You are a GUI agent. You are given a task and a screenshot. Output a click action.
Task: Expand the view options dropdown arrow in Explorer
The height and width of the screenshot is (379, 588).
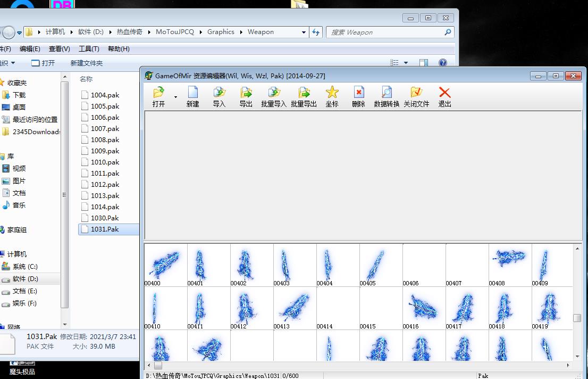tap(406, 63)
